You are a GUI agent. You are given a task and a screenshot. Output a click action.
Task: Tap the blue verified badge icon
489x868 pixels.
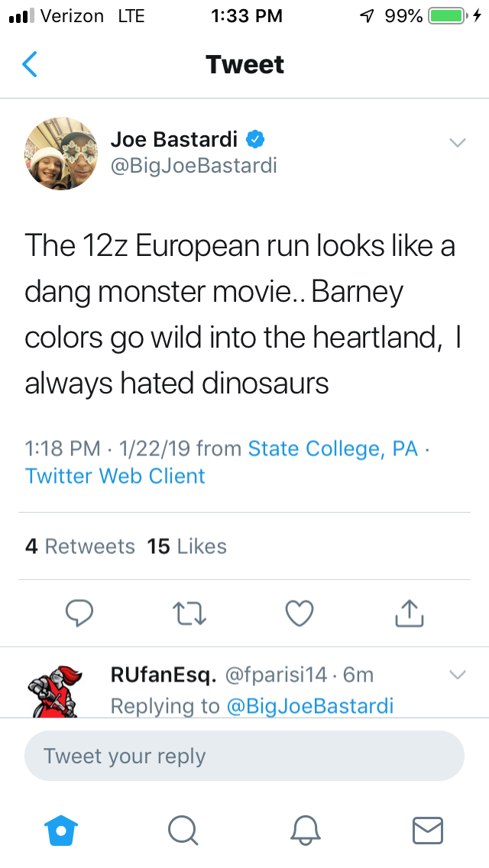(255, 139)
